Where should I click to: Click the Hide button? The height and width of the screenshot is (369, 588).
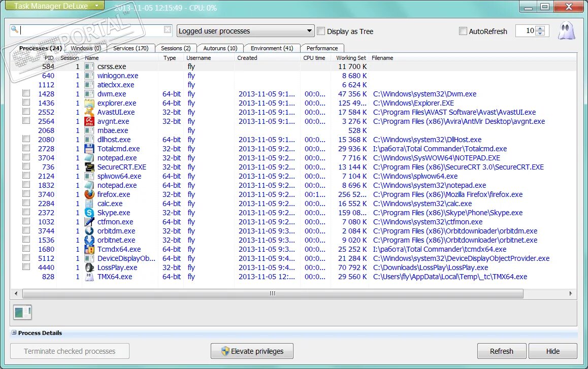(x=553, y=351)
